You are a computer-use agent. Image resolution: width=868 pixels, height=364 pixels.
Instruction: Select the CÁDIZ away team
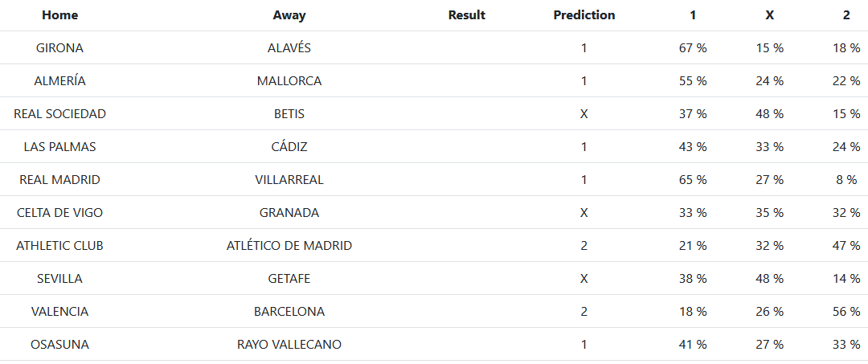(289, 147)
